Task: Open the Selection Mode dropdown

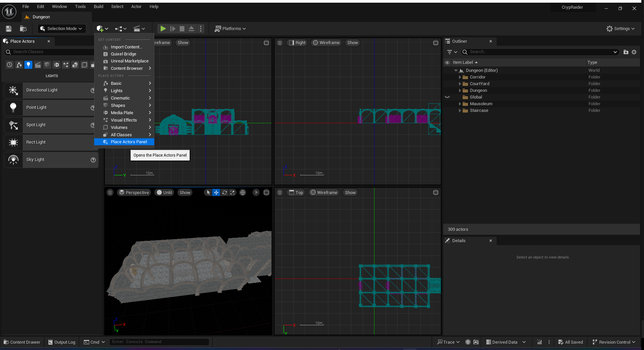Action: tap(61, 29)
